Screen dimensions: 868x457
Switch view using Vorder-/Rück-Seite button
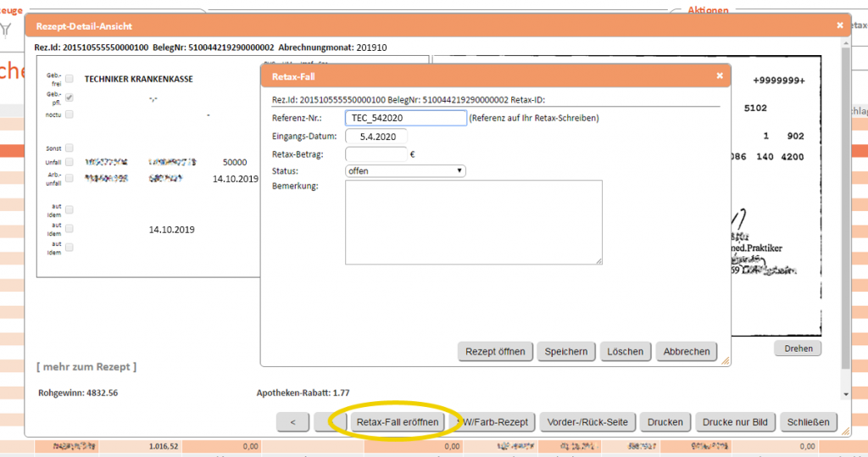(x=587, y=421)
